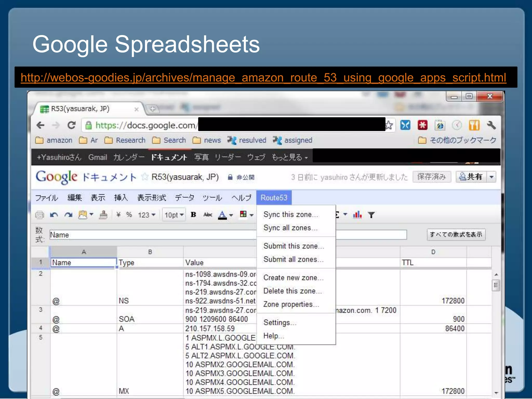Click the orange fork extension icon
The width and height of the screenshot is (532, 399).
(474, 125)
